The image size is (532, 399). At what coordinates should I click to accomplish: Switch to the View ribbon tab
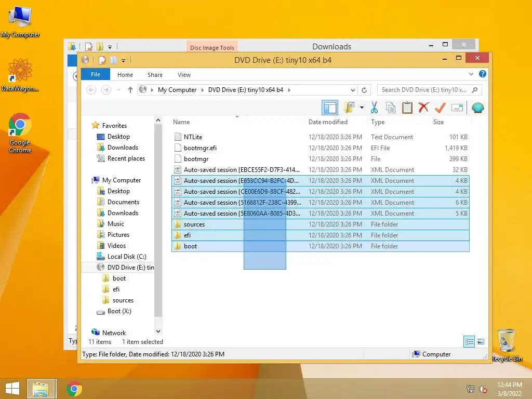tap(184, 75)
